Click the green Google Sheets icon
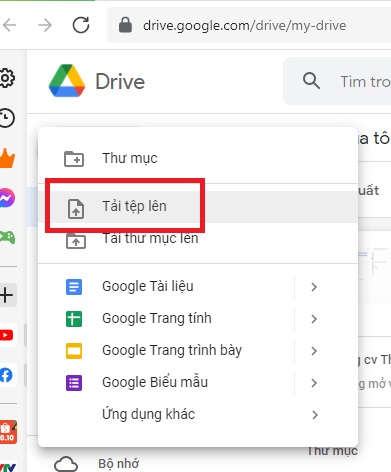This screenshot has width=391, height=472. coord(74,319)
